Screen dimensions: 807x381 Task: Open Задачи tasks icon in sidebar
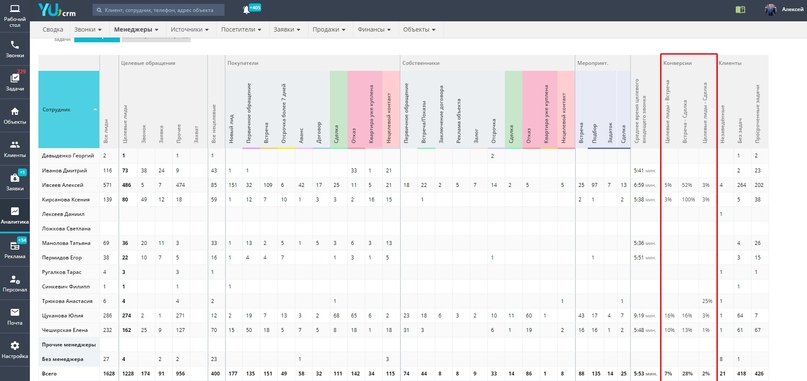[x=15, y=78]
